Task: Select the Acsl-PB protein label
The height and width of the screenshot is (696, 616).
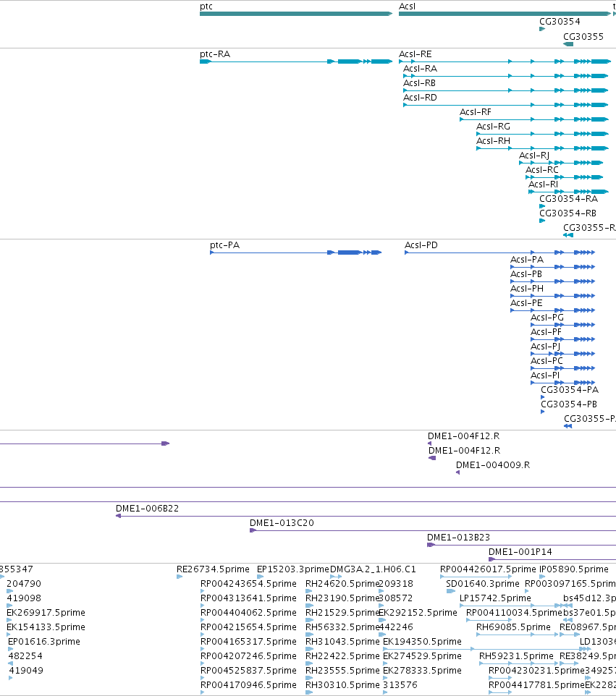Action: [526, 274]
